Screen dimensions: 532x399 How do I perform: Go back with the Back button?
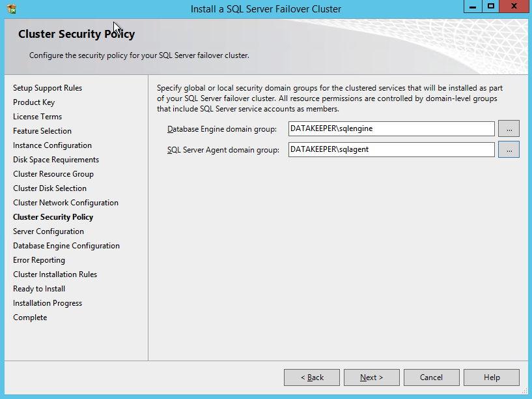[x=312, y=377]
